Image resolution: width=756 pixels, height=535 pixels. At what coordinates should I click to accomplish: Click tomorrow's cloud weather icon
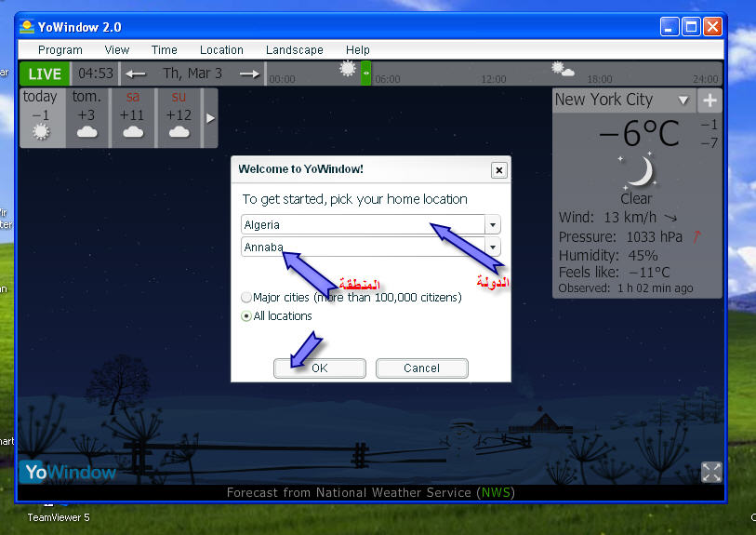[x=86, y=132]
